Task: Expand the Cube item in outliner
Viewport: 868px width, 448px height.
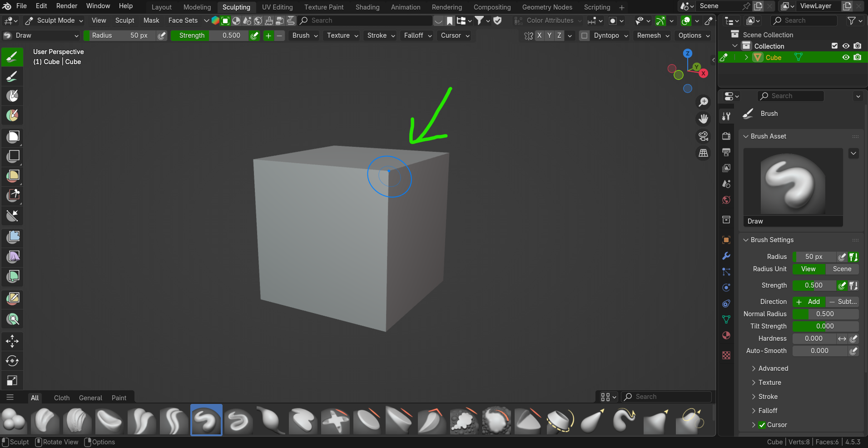Action: (746, 58)
